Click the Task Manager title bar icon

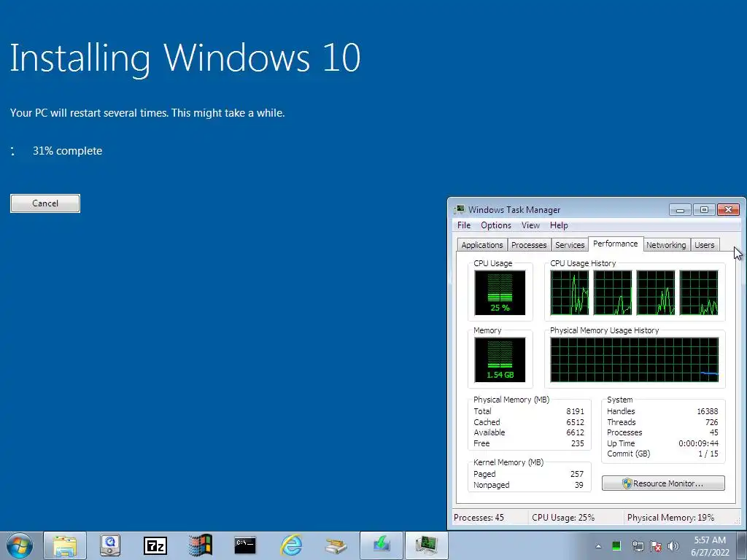(x=460, y=209)
